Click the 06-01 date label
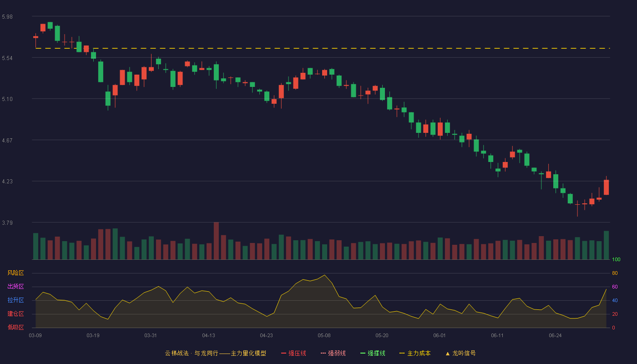This screenshot has width=637, height=364. point(440,335)
